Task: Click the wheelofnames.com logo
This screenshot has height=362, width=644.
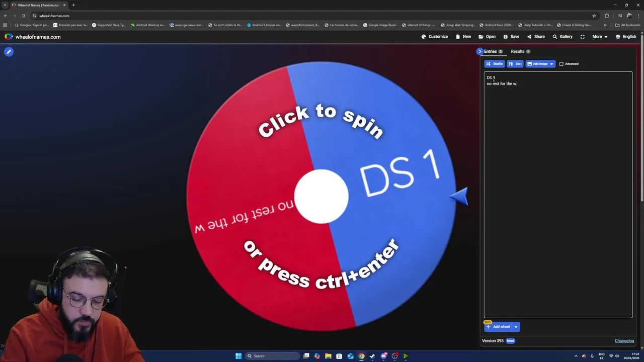Action: (x=33, y=37)
